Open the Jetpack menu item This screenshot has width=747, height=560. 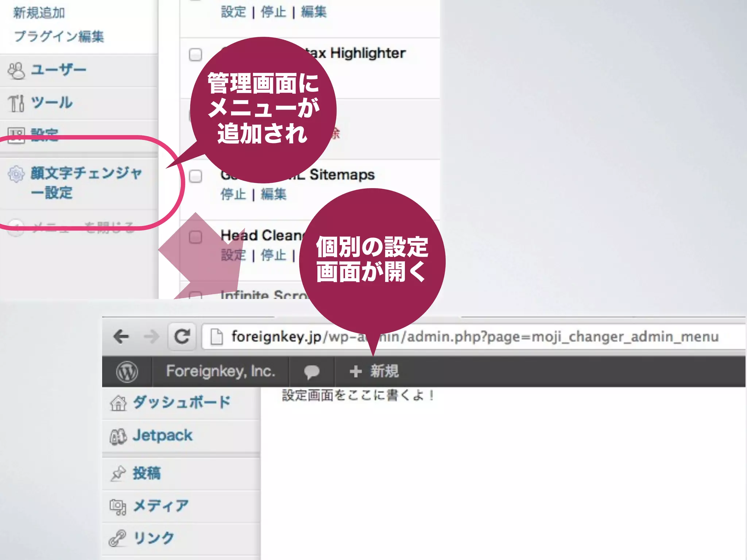point(162,436)
